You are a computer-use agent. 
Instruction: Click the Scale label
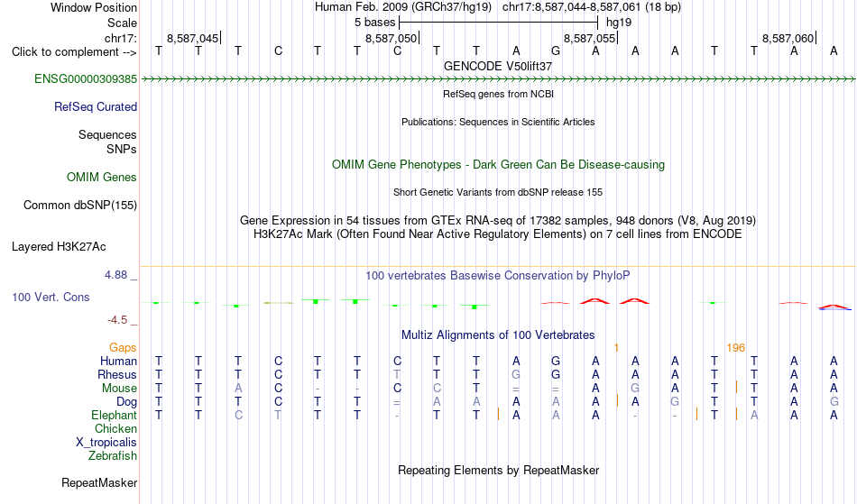[x=122, y=23]
